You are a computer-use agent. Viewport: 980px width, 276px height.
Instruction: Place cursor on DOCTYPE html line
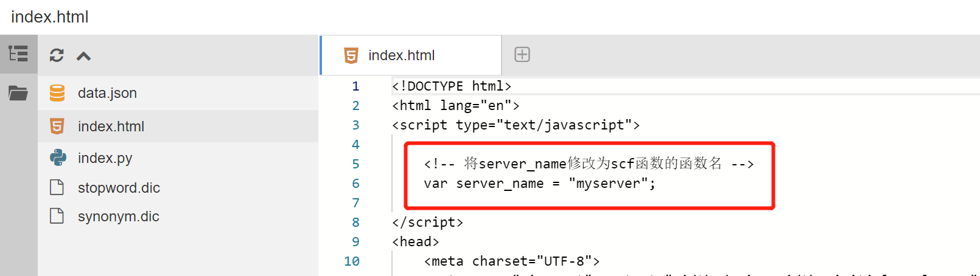pyautogui.click(x=452, y=86)
